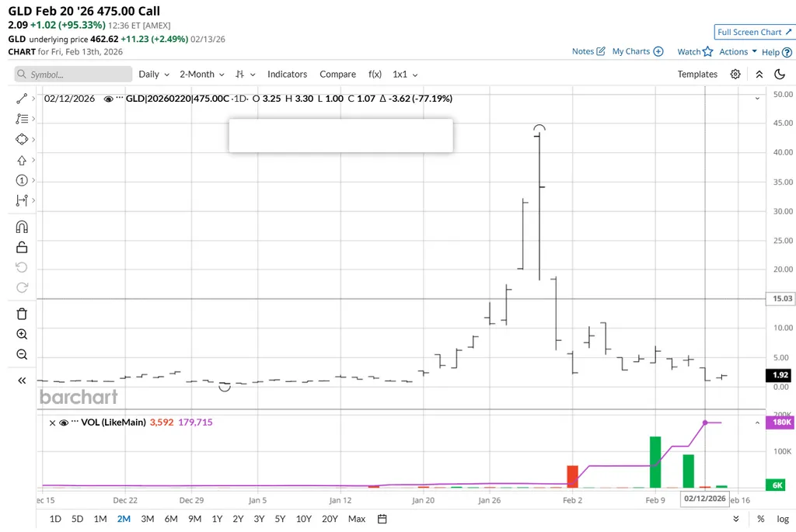Switch to the 1Y time range

pyautogui.click(x=217, y=519)
